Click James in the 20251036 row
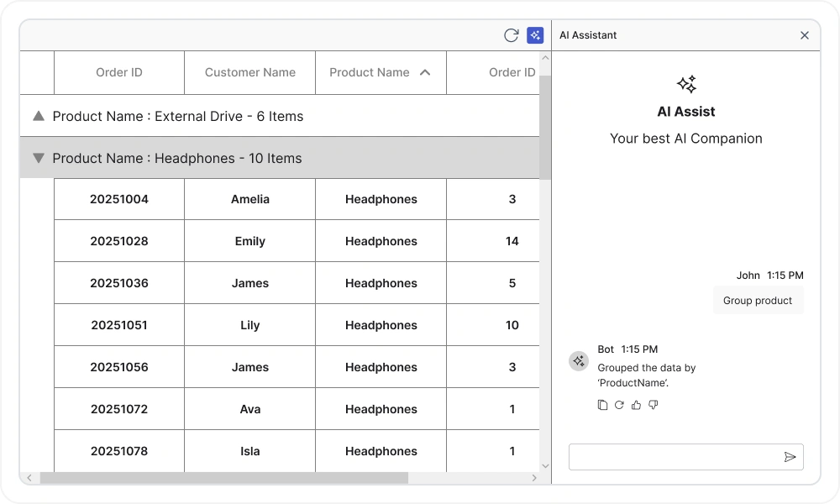The height and width of the screenshot is (504, 840). click(250, 283)
